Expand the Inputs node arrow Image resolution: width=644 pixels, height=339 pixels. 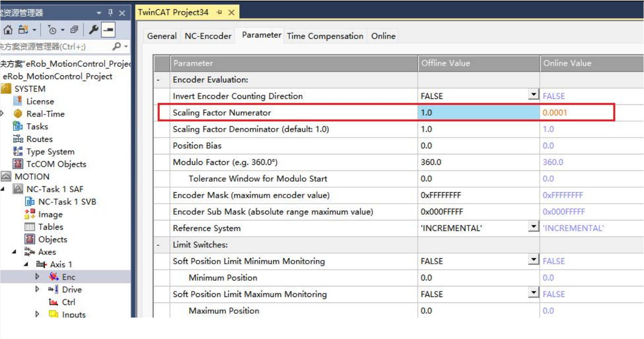pyautogui.click(x=37, y=314)
